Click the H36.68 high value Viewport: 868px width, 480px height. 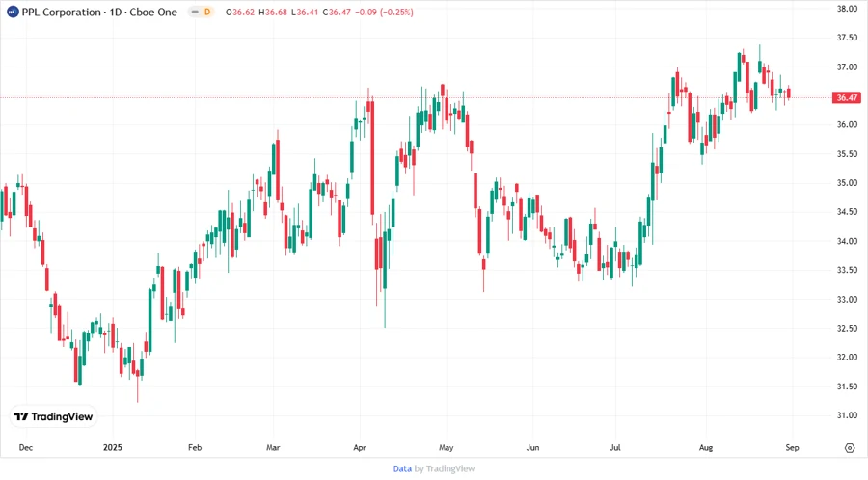tap(273, 13)
